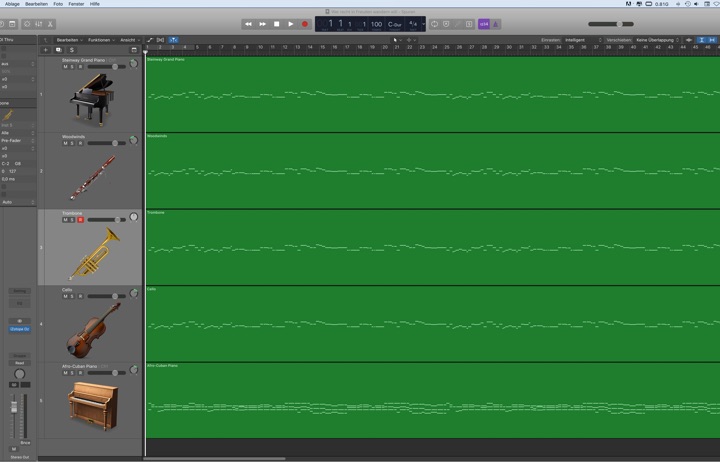Record-enable the Steinway Grand Piano track
The width and height of the screenshot is (720, 462).
tap(80, 67)
